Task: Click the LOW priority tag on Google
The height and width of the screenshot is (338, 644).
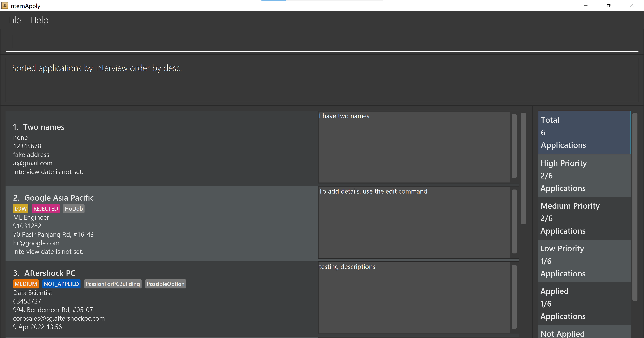Action: [20, 209]
